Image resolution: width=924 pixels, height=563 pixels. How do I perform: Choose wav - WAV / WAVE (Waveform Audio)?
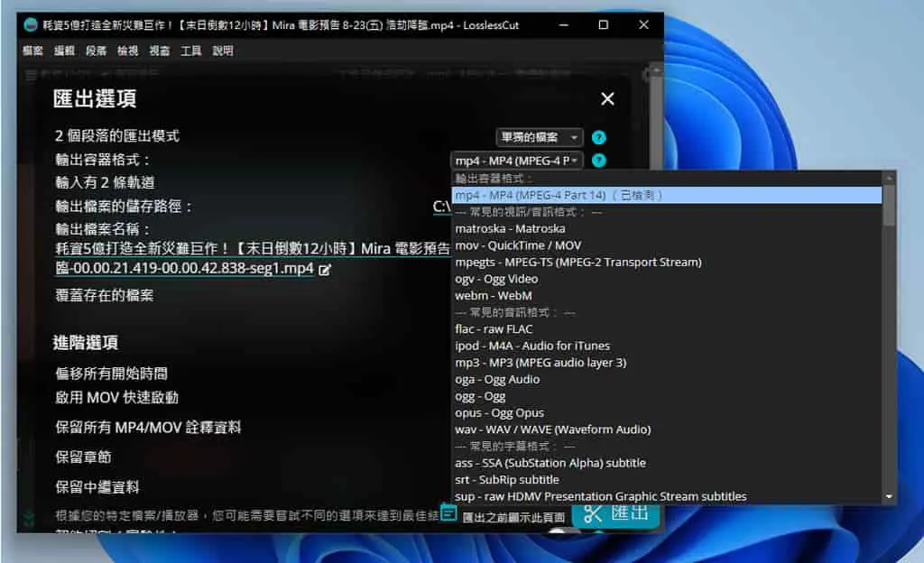pyautogui.click(x=667, y=429)
